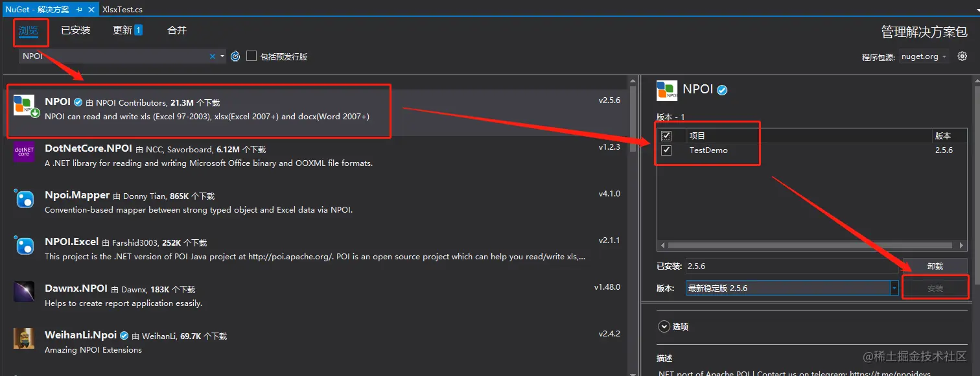Viewport: 980px width, 376px height.
Task: Select the WeihanLi.Npoi package title
Action: tap(80, 335)
